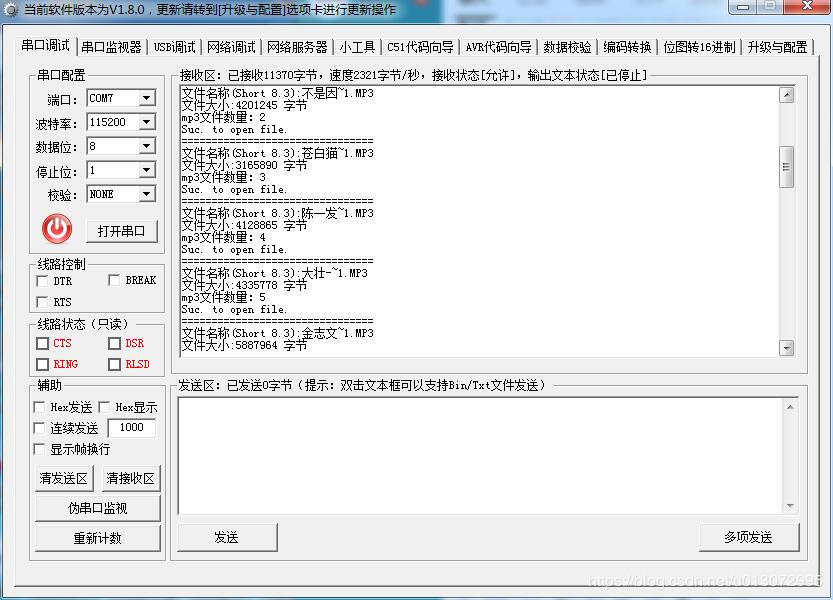
Task: Click the 多项发送 button
Action: pyautogui.click(x=749, y=537)
